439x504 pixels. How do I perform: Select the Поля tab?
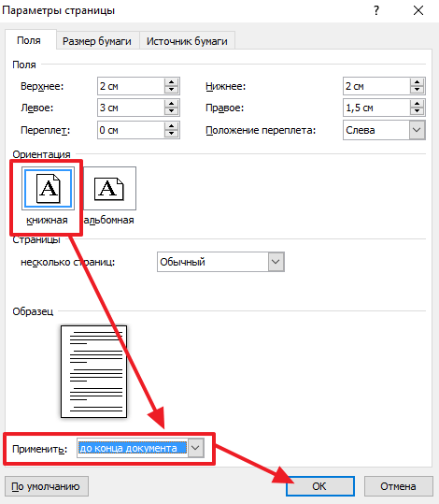tap(29, 40)
